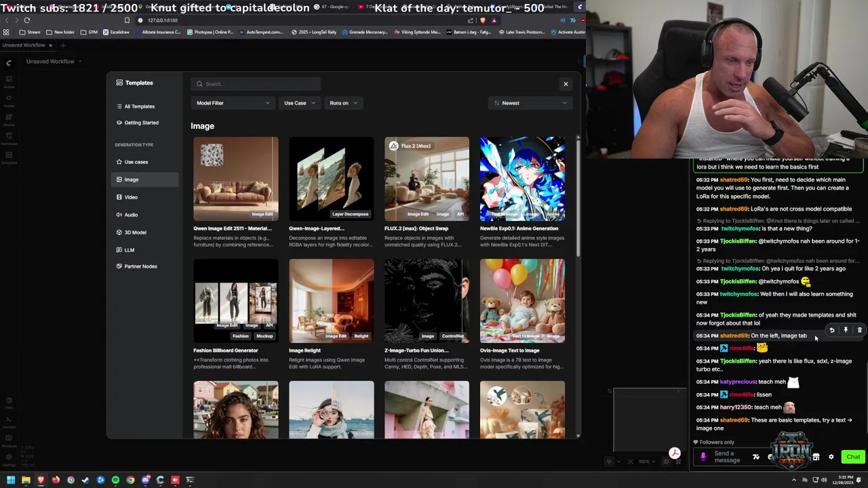This screenshot has height=488, width=868.
Task: Open the Excalidraw bookmark
Action: pos(116,32)
